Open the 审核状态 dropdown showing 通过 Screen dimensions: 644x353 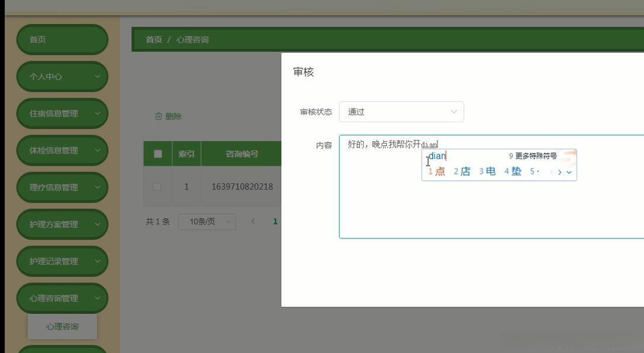401,112
